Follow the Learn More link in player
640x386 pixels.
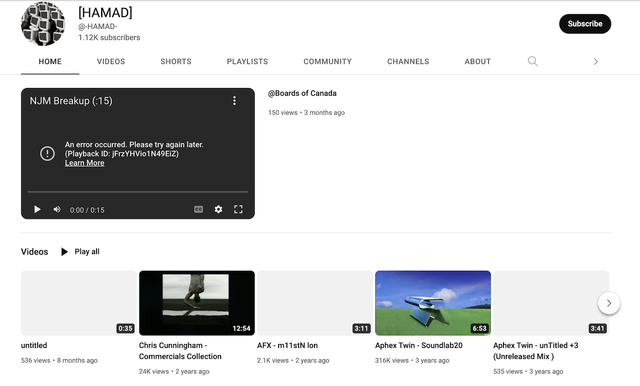coord(84,163)
